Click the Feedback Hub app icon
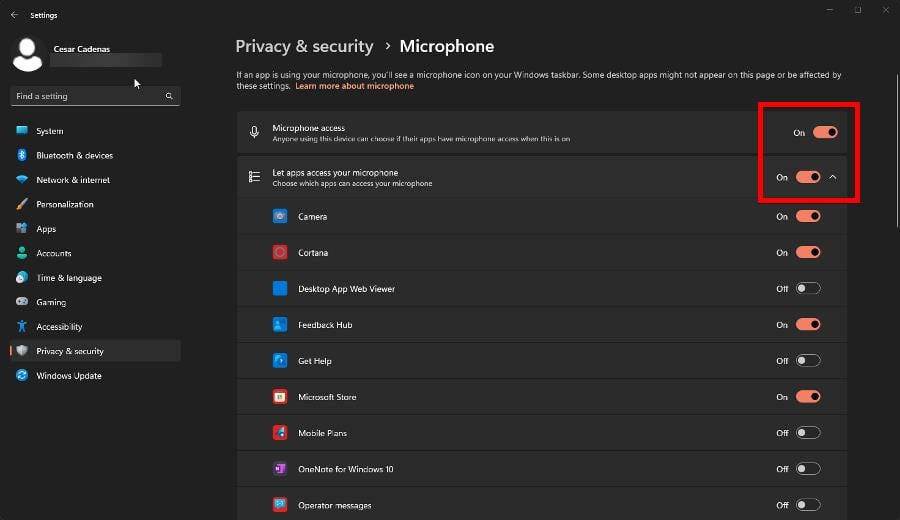 [280, 324]
